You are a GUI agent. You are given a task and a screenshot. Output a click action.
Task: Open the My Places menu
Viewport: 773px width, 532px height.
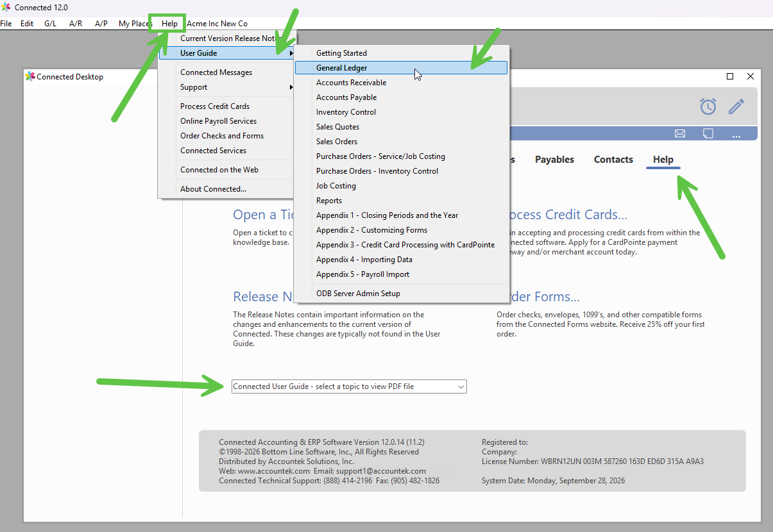(x=135, y=24)
